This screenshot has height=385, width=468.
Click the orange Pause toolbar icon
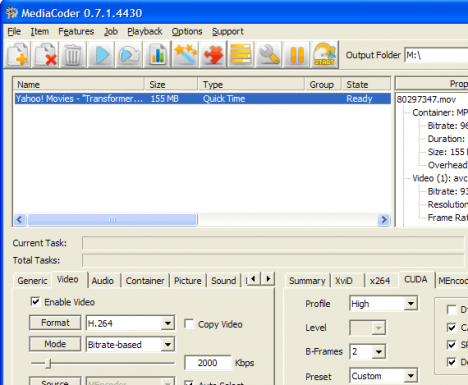click(297, 55)
